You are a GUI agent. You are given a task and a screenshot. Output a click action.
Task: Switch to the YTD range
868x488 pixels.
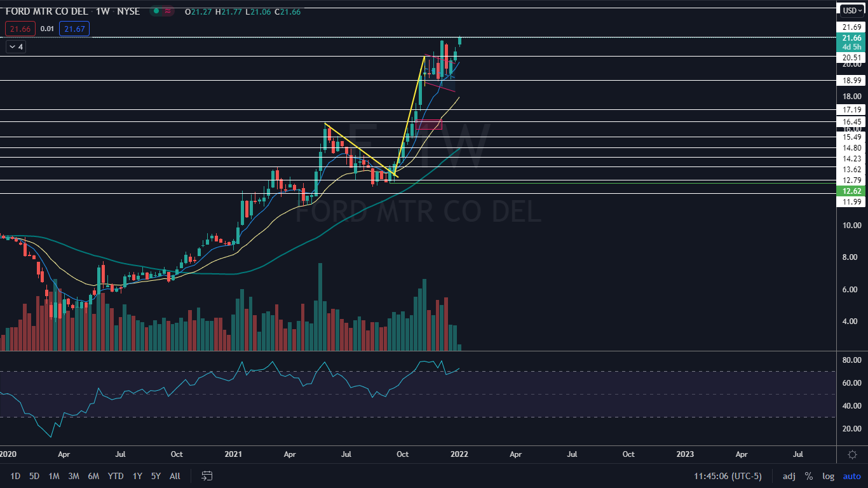click(116, 476)
